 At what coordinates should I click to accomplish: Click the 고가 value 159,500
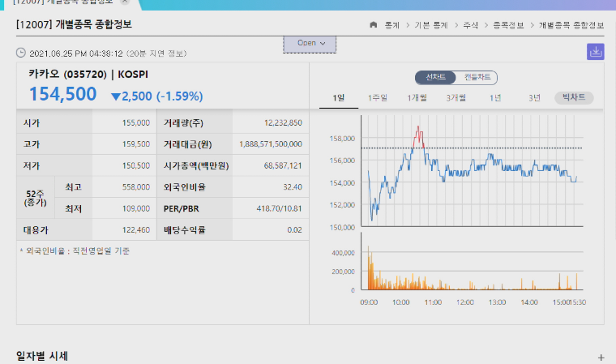click(136, 144)
